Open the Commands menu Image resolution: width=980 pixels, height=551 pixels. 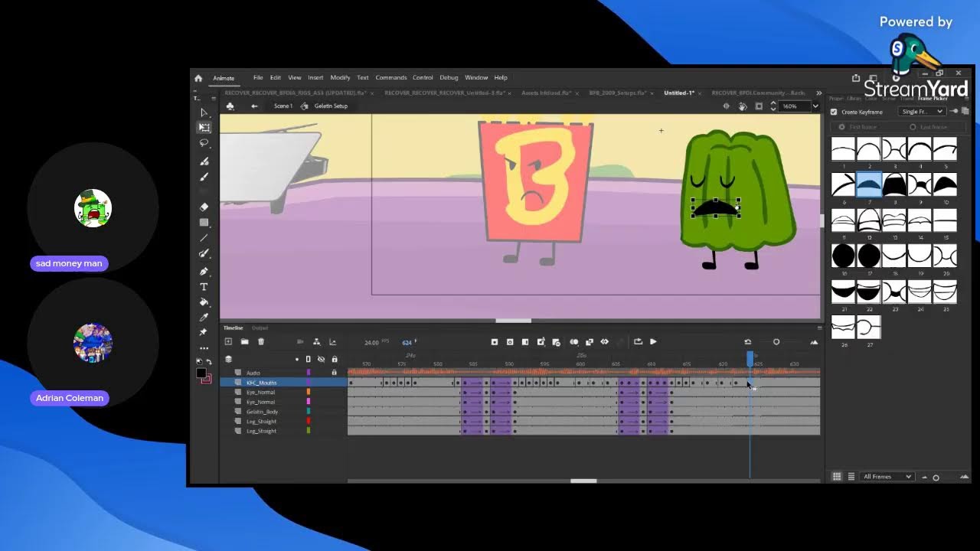[x=391, y=78]
